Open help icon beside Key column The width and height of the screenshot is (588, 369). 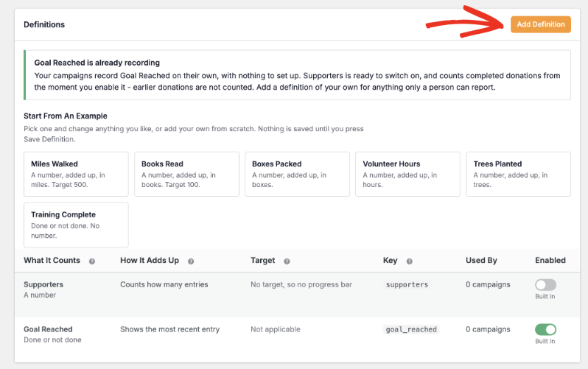pyautogui.click(x=410, y=261)
